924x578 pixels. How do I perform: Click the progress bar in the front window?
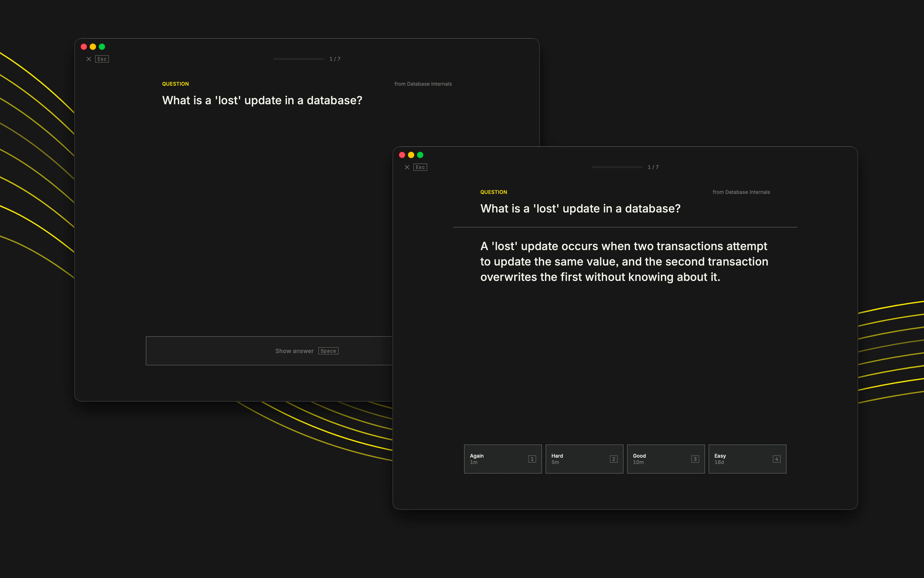[x=617, y=167]
